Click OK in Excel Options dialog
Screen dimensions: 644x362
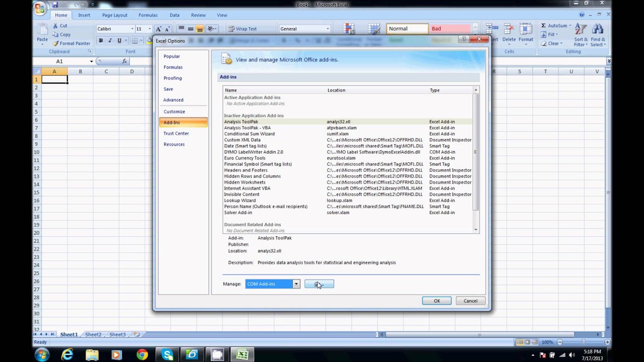coord(437,301)
